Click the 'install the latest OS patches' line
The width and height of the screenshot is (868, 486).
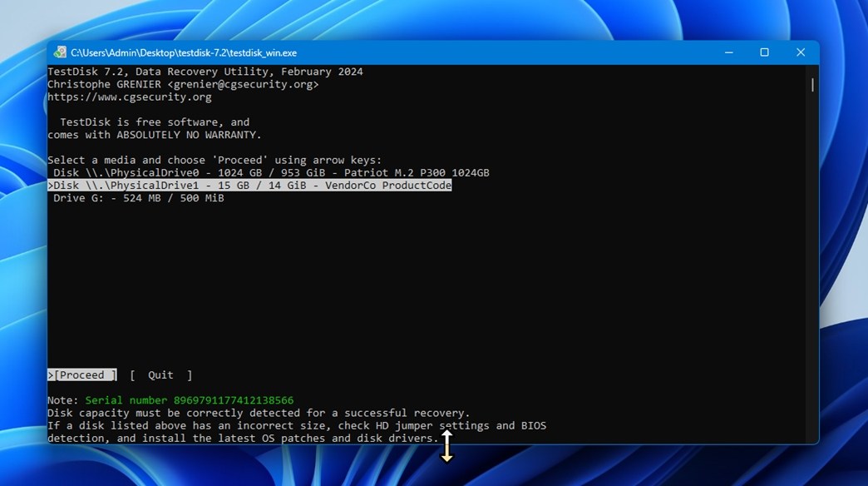pyautogui.click(x=243, y=439)
